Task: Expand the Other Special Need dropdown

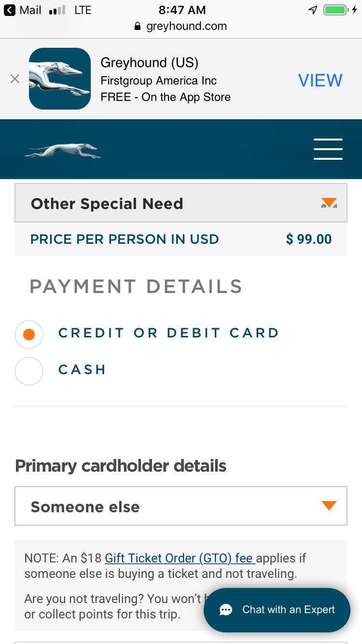Action: click(x=181, y=203)
